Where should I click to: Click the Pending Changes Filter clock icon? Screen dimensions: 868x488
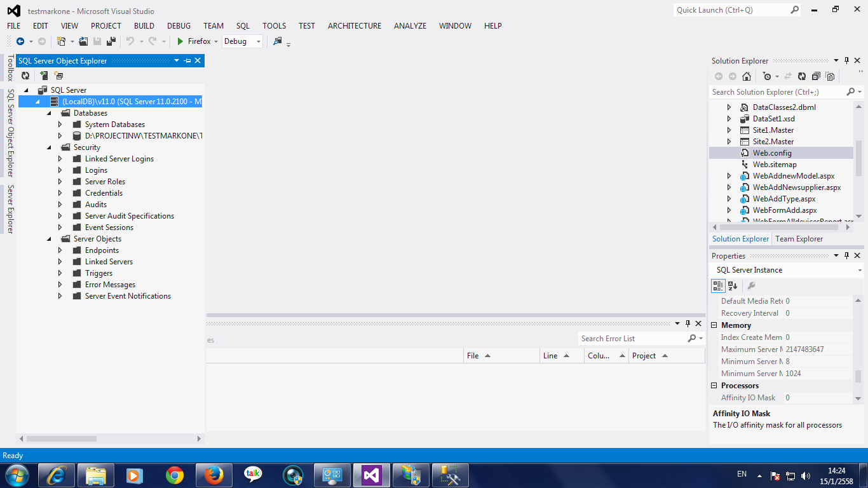coord(767,76)
